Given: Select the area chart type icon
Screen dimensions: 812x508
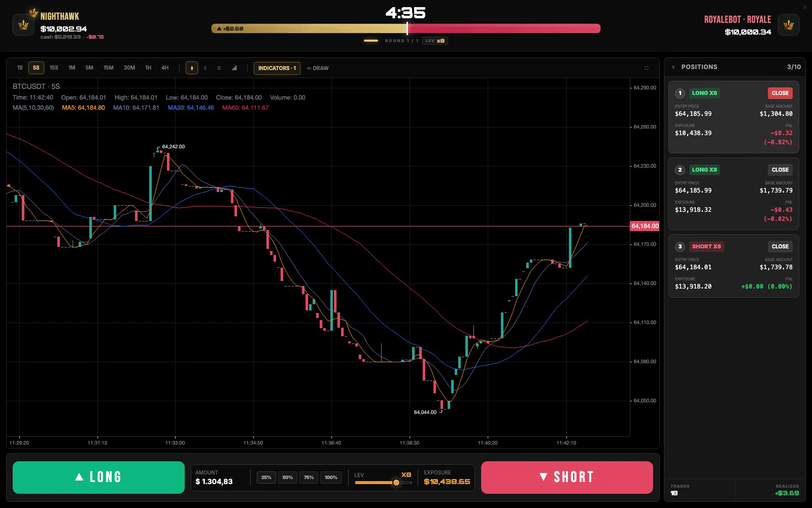Looking at the screenshot, I should (234, 68).
